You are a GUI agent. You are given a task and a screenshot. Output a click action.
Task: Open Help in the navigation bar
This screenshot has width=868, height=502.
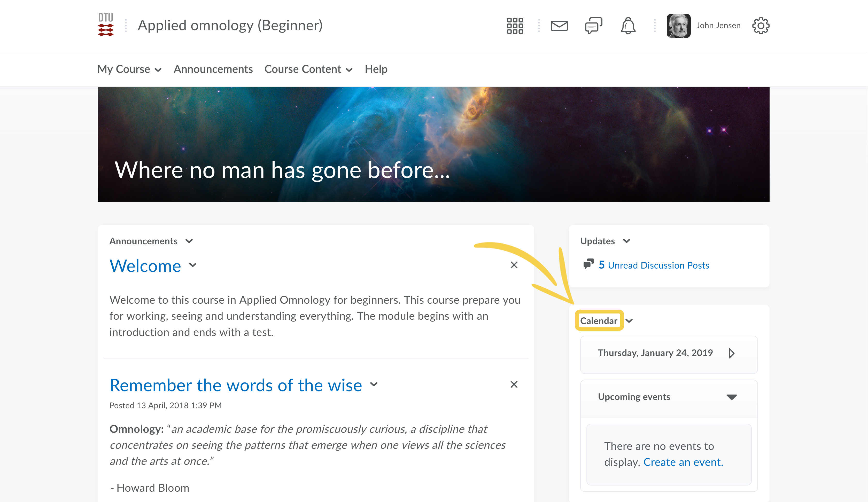376,69
